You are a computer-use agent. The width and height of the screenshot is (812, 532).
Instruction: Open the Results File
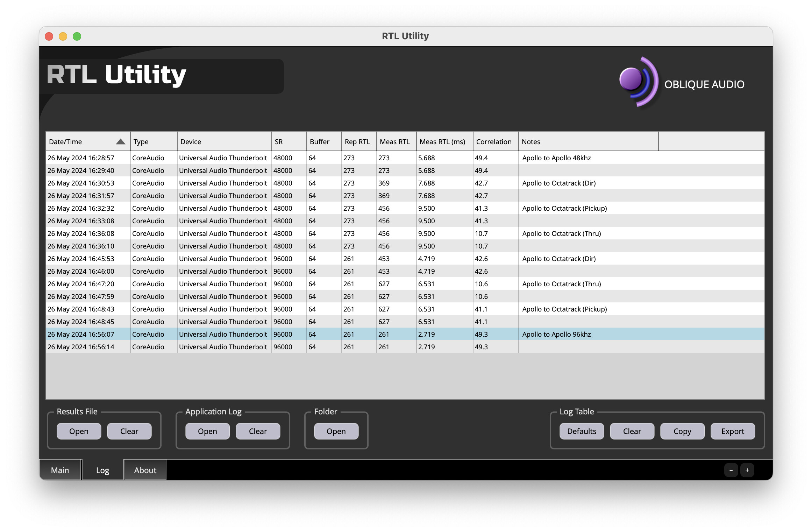(x=79, y=431)
